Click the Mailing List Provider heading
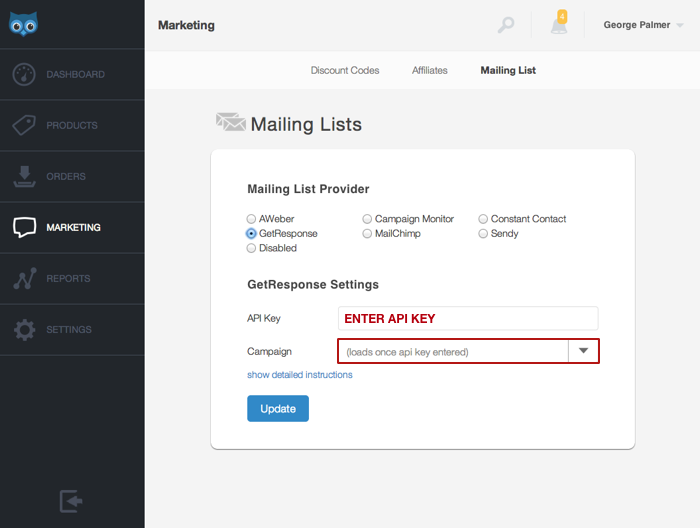This screenshot has height=528, width=700. tap(308, 189)
